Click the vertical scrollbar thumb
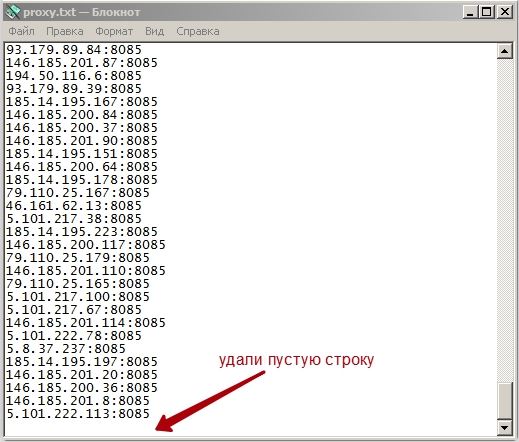This screenshot has width=519, height=442. (x=504, y=401)
